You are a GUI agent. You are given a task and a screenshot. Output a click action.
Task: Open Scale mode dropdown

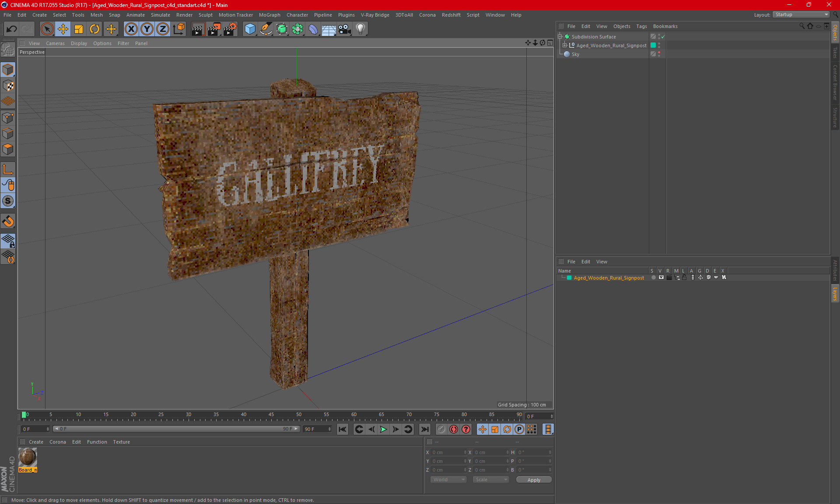pos(491,479)
